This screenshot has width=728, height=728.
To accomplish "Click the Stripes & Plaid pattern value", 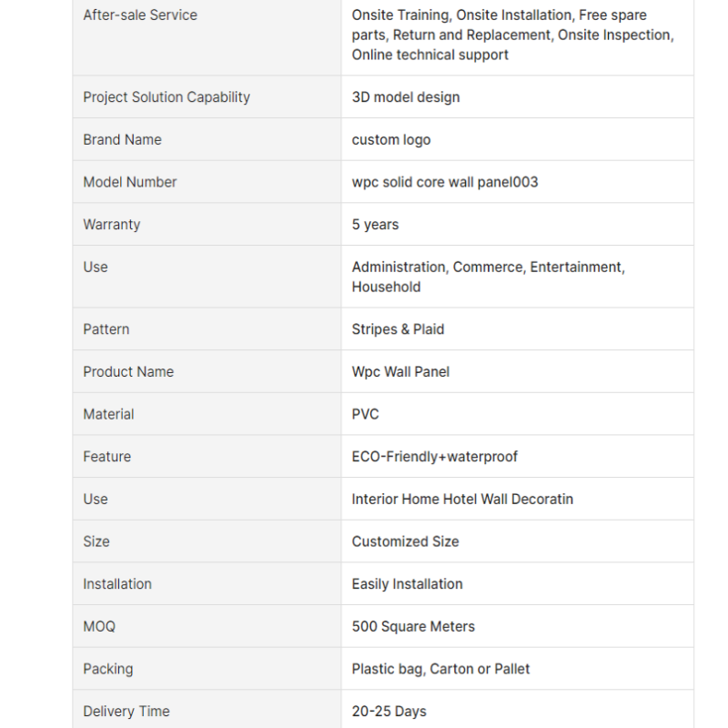I will coord(398,329).
